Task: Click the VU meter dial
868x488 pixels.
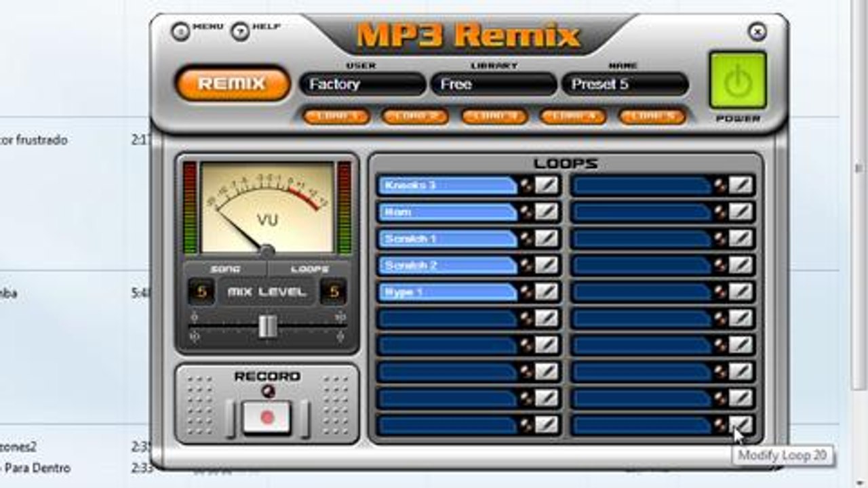Action: pos(267,207)
